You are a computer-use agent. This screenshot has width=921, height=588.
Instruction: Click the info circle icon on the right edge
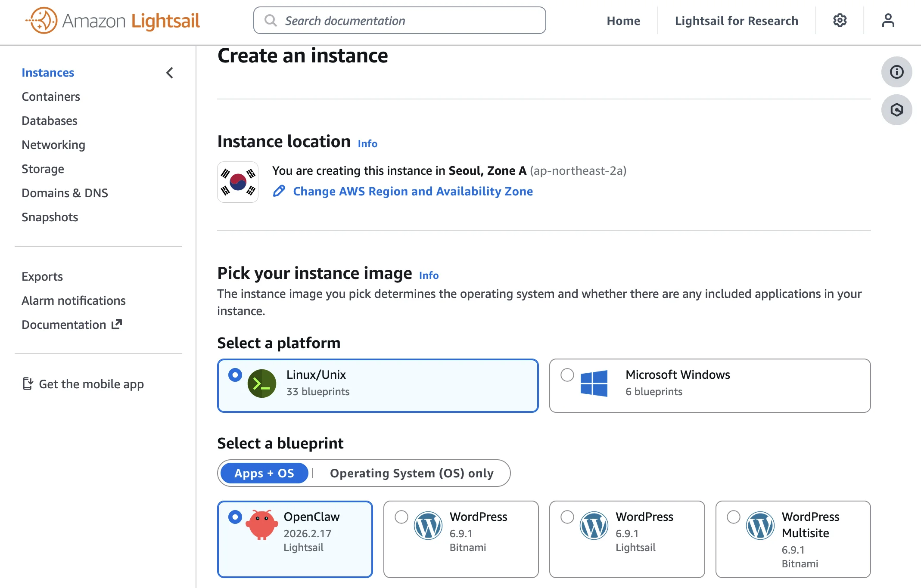[896, 72]
